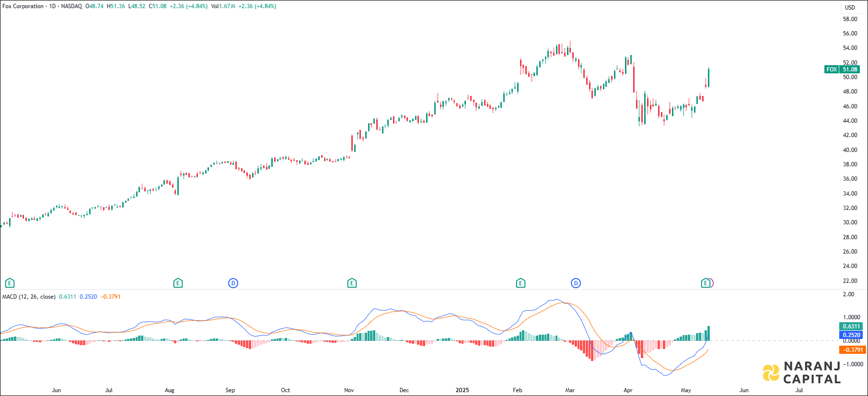Screen dimensions: 868x396
Task: Click the Nov label on time axis
Action: pyautogui.click(x=349, y=390)
